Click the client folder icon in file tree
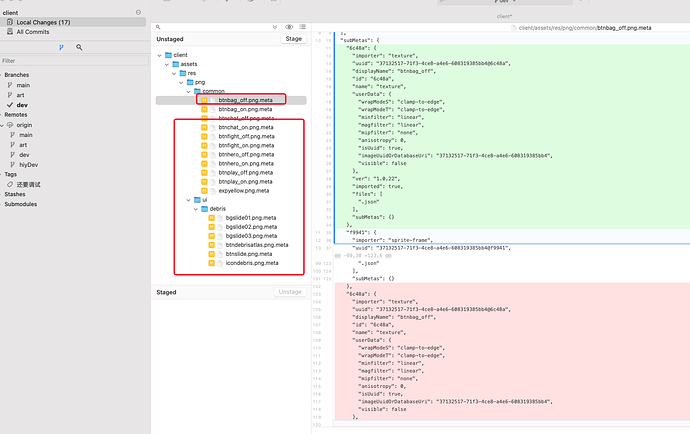Image resolution: width=690 pixels, height=434 pixels. click(x=168, y=55)
